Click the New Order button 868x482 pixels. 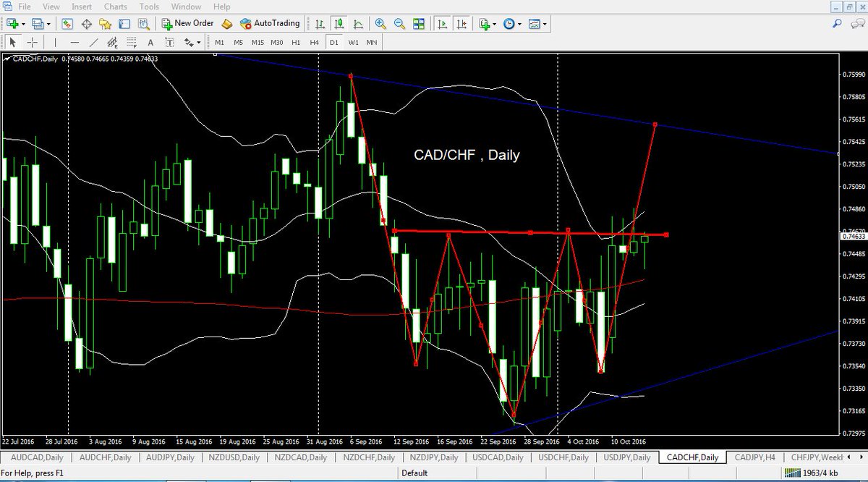[188, 24]
